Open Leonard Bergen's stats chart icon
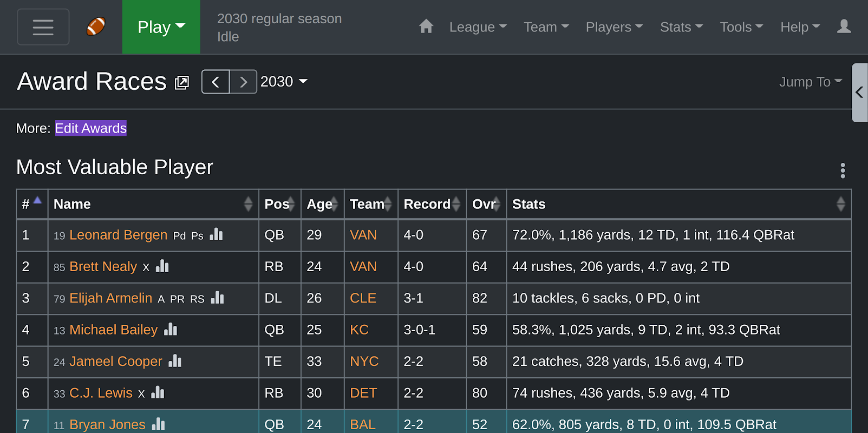Image resolution: width=868 pixels, height=433 pixels. tap(217, 234)
